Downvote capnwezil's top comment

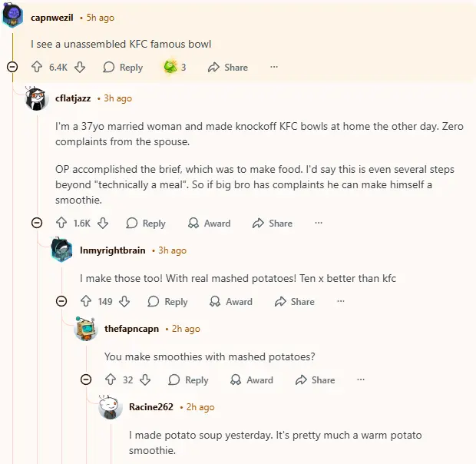pos(80,68)
